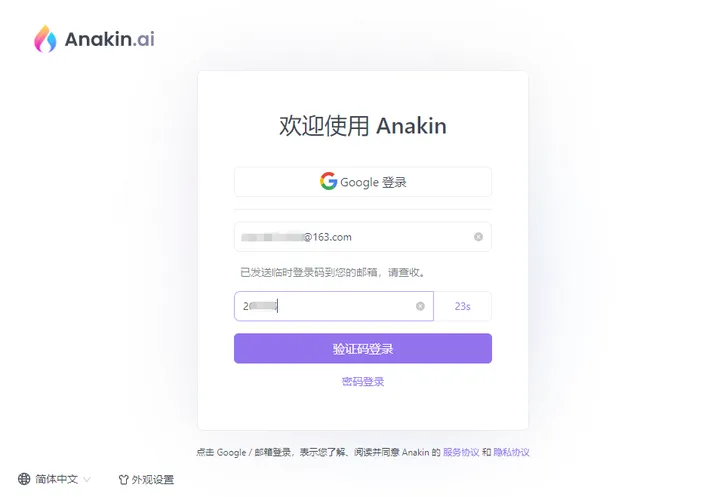This screenshot has height=497, width=720.
Task: Click the 23s resend countdown button
Action: tap(462, 306)
